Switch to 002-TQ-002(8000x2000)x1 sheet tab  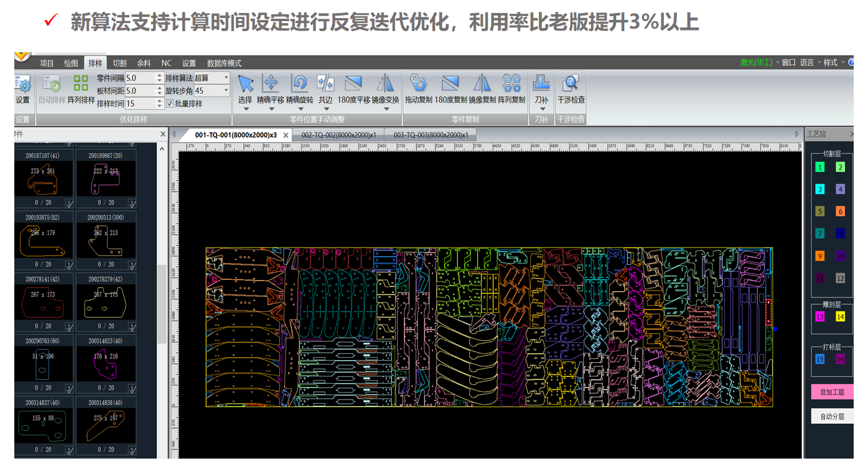coord(338,135)
